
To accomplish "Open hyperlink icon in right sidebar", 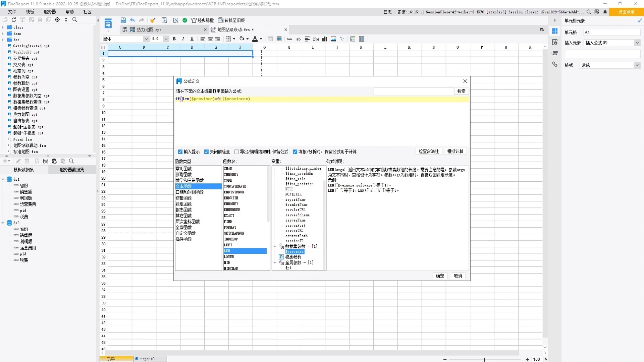I will tap(555, 64).
